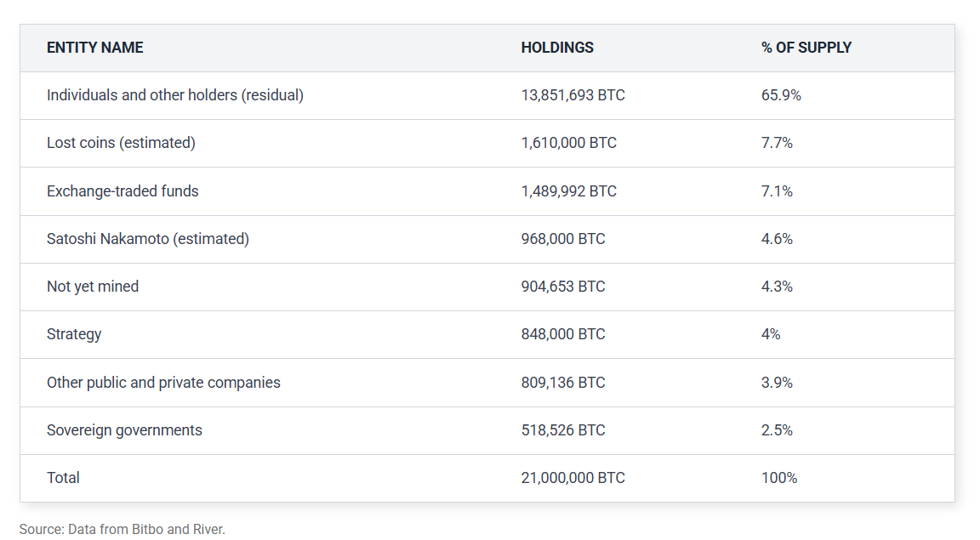Click the 7.1% supply value
Screen dimensions: 980x540
[x=777, y=191]
